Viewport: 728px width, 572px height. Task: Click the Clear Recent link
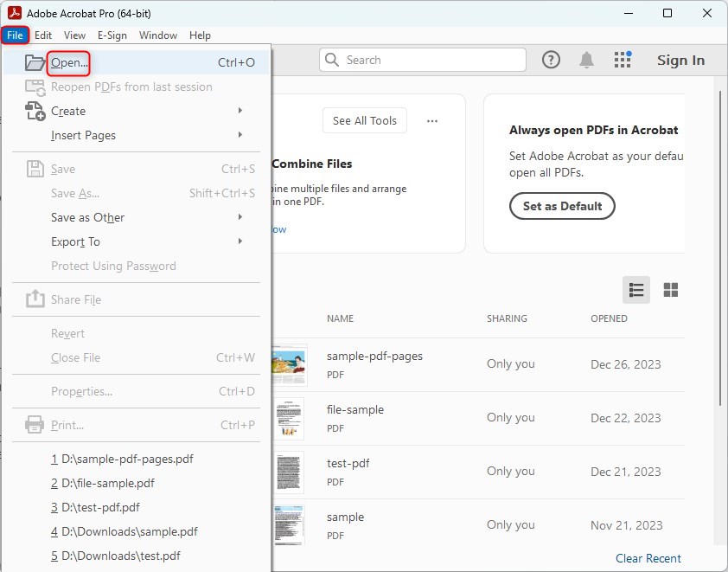click(x=648, y=558)
